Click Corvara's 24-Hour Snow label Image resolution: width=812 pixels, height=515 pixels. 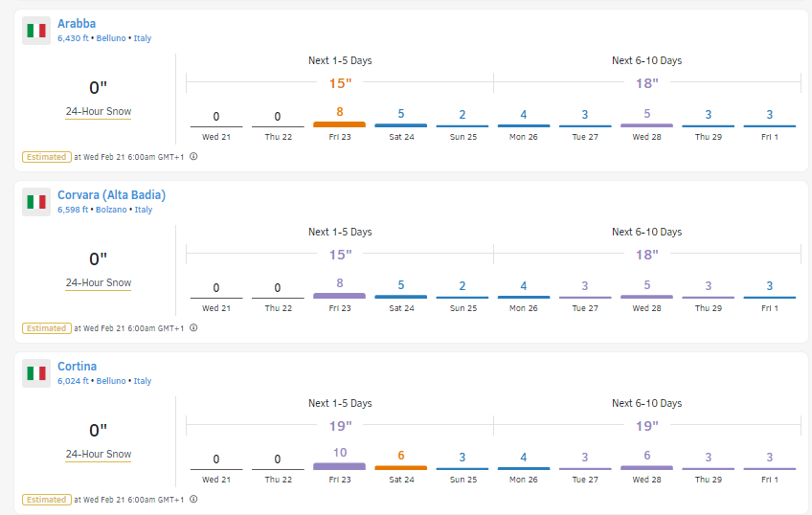99,283
